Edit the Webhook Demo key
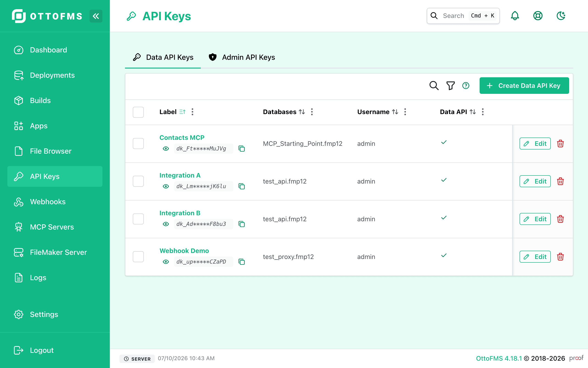 pos(535,257)
